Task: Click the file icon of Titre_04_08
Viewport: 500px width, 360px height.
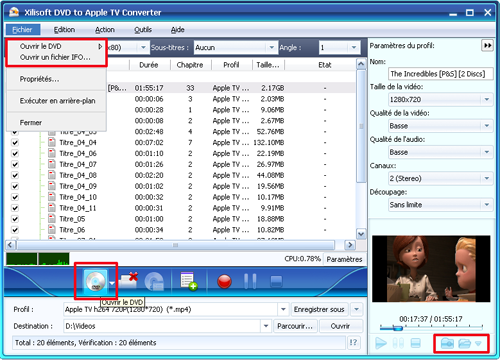Action: click(52, 175)
